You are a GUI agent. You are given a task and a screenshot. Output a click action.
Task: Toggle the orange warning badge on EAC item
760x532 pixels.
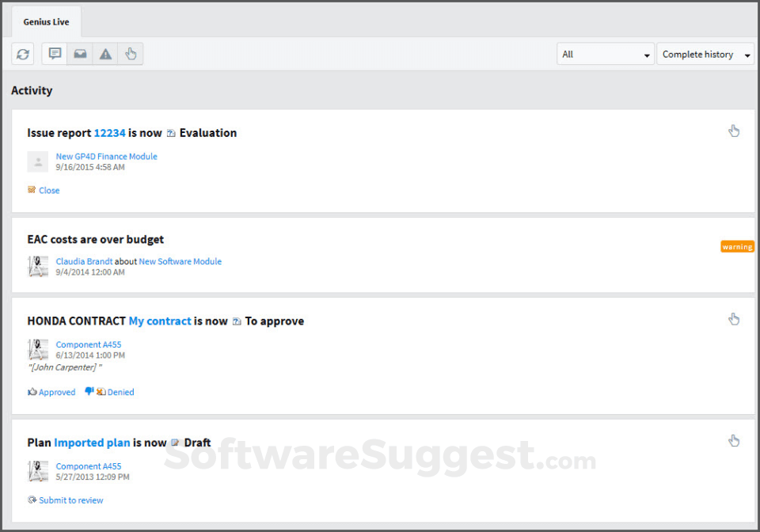tap(737, 246)
